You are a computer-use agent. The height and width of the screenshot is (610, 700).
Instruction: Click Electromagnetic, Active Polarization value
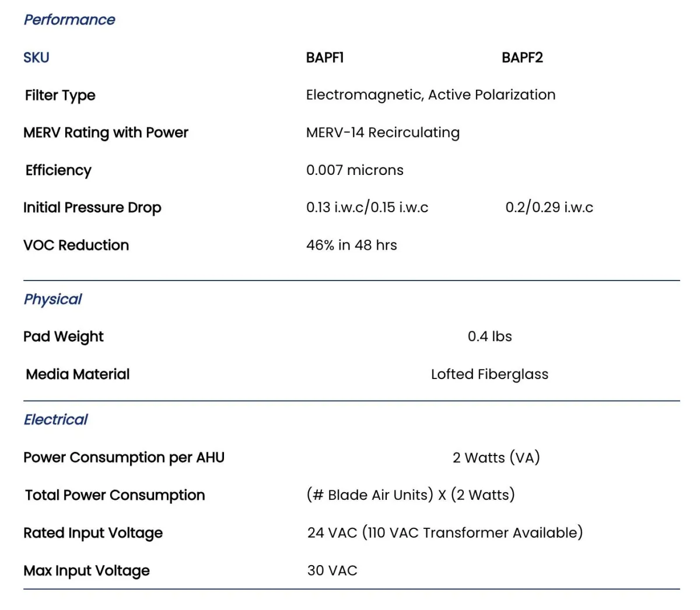click(430, 95)
